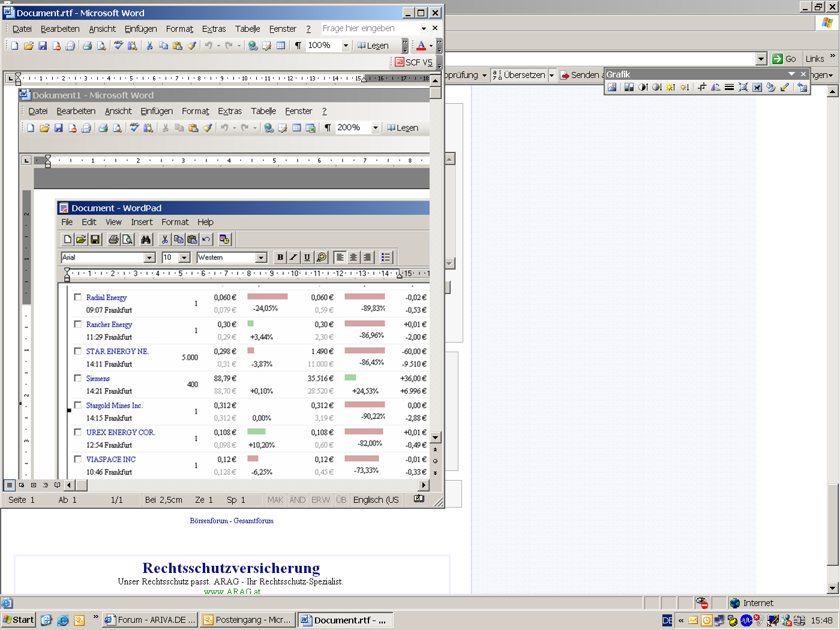Click the Crop tool in Grafik toolbar

pyautogui.click(x=701, y=88)
